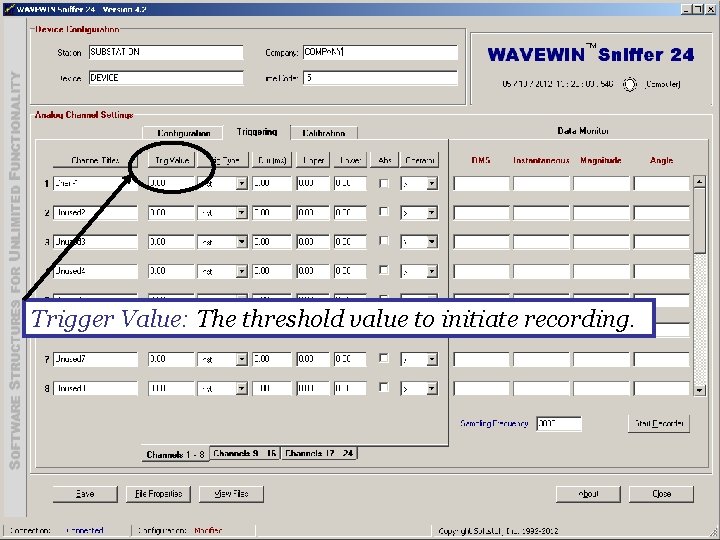Open the Trig Type dropdown for channel 1
720x540 pixels.
(242, 184)
